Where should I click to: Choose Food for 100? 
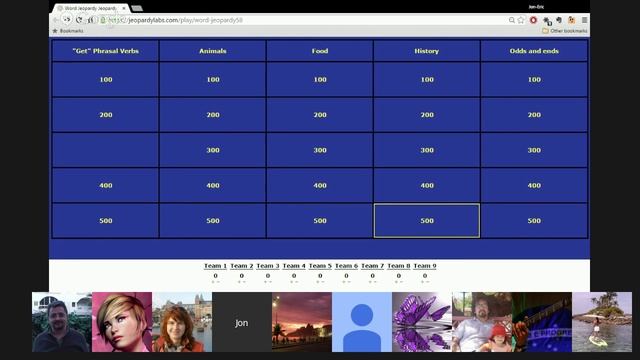320,80
